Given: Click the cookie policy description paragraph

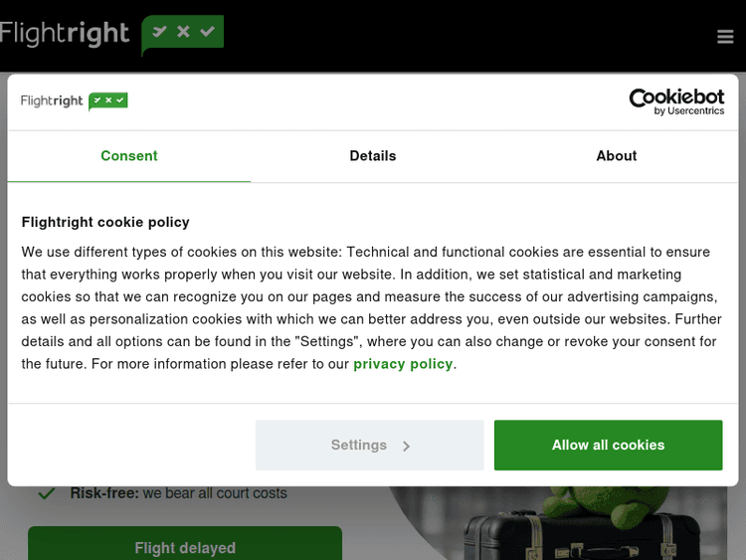Looking at the screenshot, I should [x=368, y=307].
